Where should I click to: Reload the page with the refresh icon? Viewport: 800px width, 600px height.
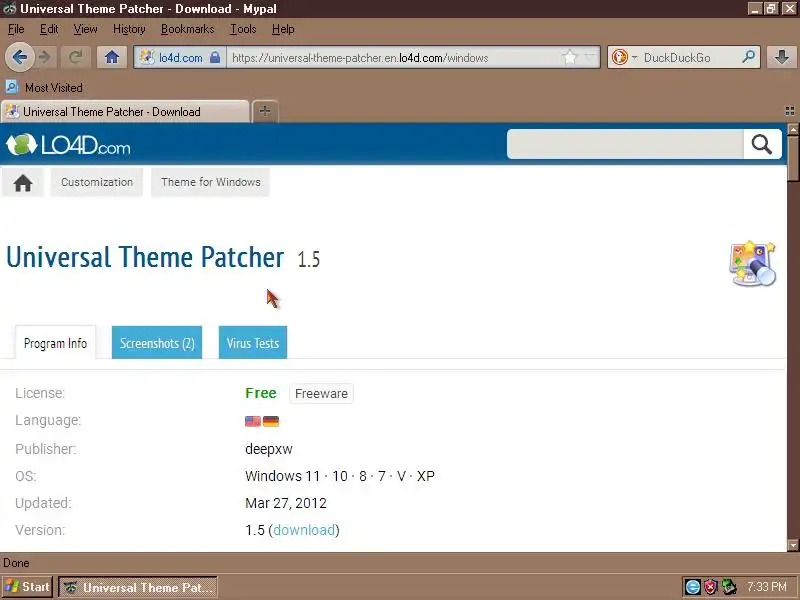76,58
